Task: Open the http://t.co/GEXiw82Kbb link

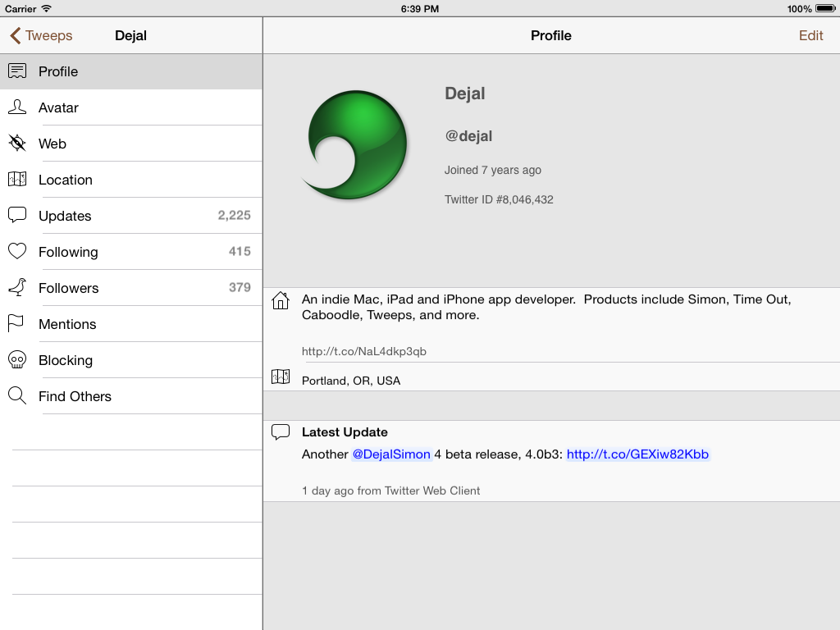Action: click(637, 454)
